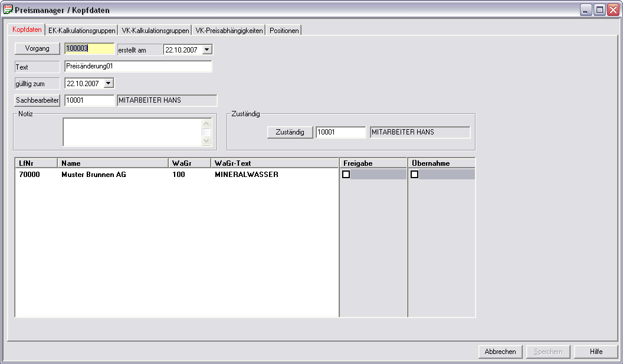Image resolution: width=623 pixels, height=364 pixels.
Task: Click the Notiz scrollbar down arrow
Action: coord(206,141)
